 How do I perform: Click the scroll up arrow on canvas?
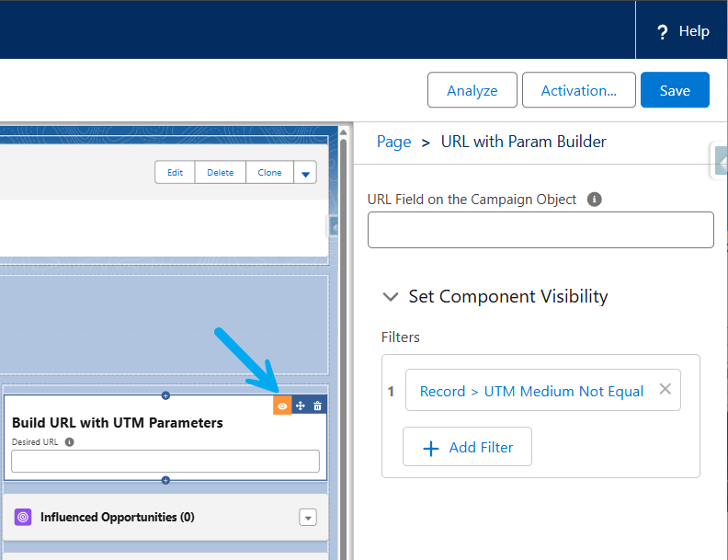(x=344, y=132)
